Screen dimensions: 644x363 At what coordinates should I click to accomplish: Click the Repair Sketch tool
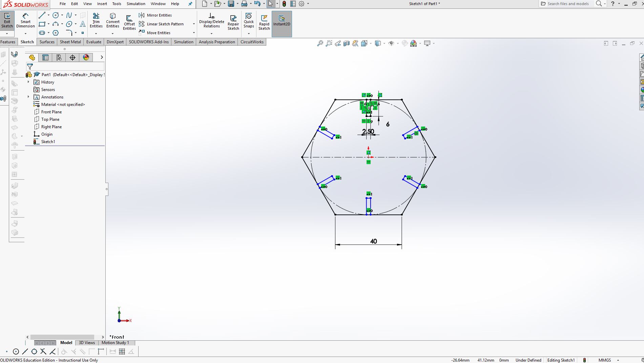click(x=233, y=23)
